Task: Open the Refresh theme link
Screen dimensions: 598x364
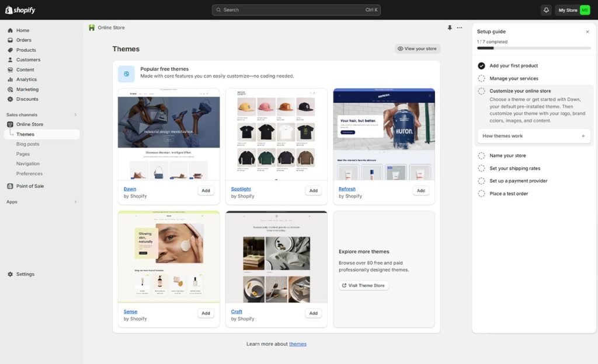Action: click(x=347, y=189)
